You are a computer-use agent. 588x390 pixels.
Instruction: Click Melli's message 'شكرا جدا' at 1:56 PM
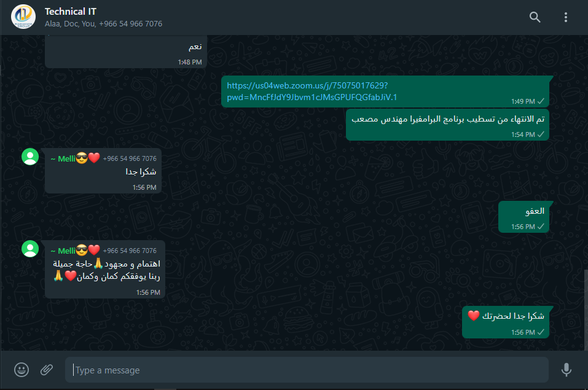point(103,171)
